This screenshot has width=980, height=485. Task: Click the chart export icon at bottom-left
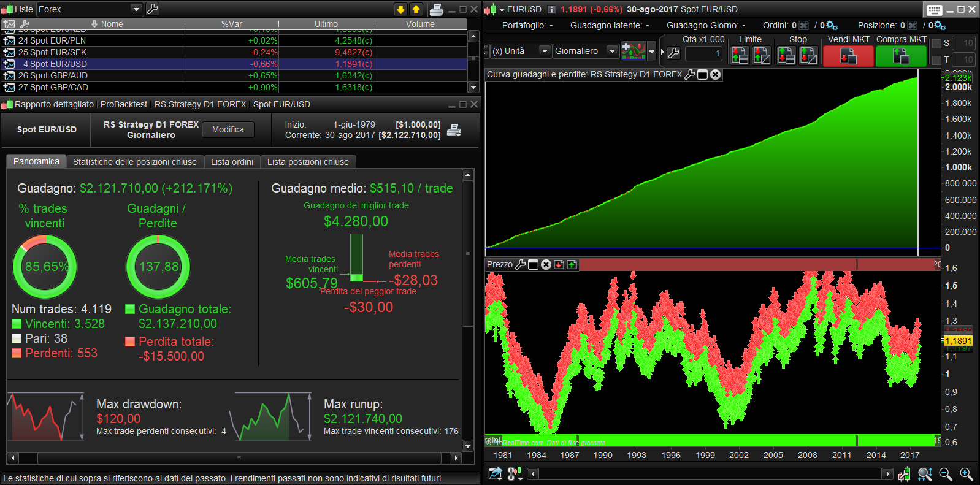click(495, 474)
